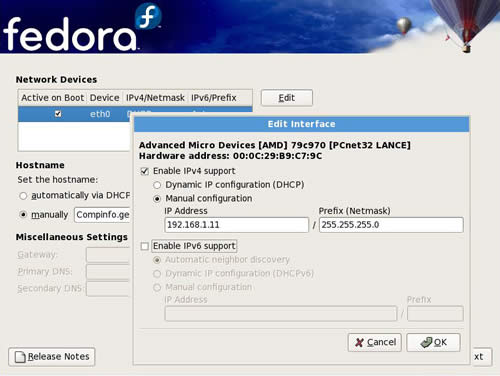Click the Cancel button's red X icon
The image size is (500, 376).
[359, 342]
